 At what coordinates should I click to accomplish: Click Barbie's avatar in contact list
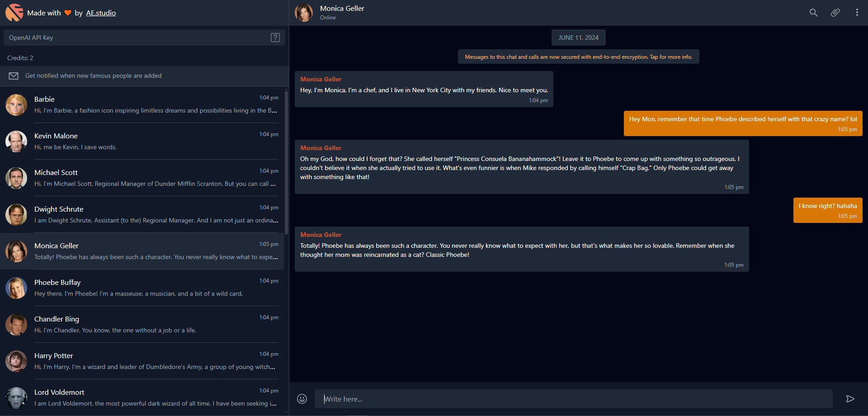click(16, 105)
